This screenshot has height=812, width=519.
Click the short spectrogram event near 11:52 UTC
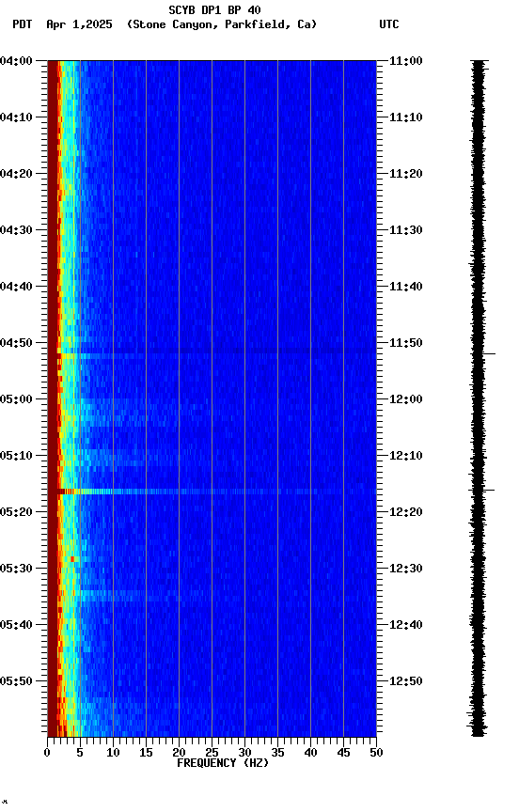(99, 356)
